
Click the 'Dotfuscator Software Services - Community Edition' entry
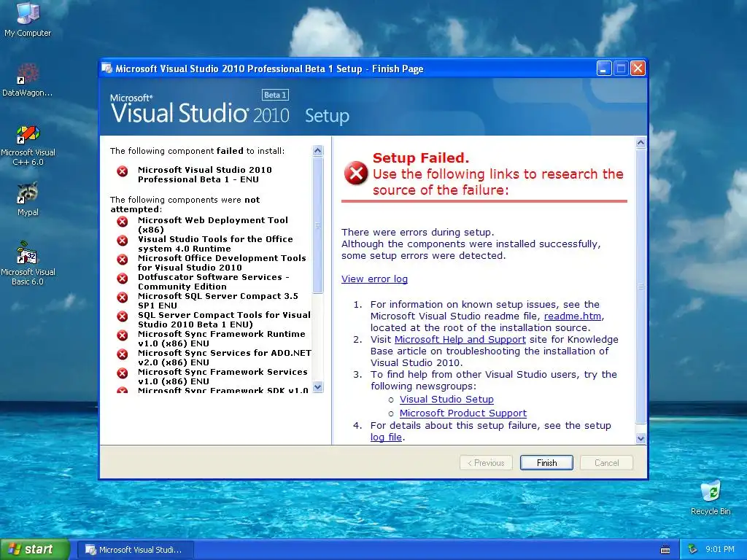tap(214, 282)
